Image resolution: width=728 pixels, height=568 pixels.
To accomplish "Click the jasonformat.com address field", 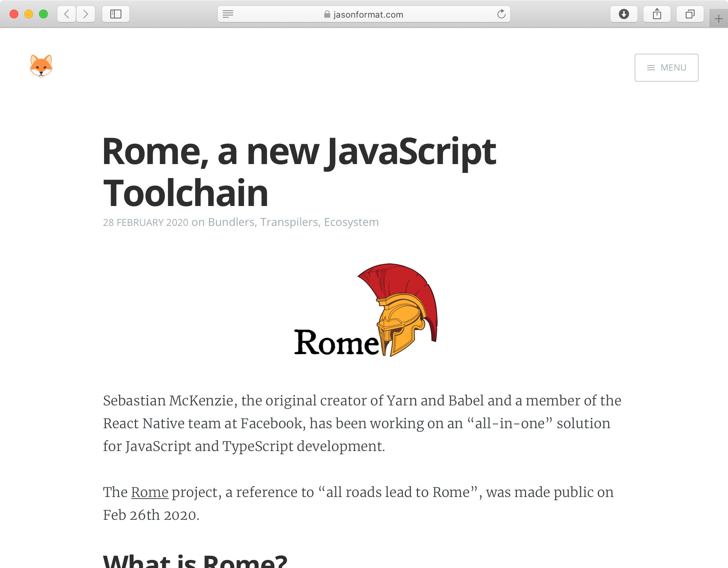I will (x=364, y=14).
